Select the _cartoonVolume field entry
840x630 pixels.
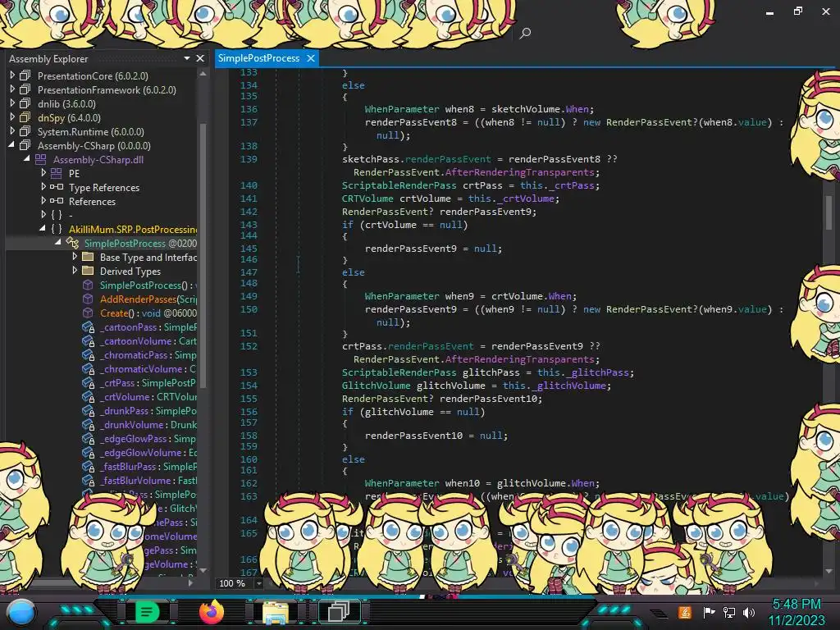point(148,340)
